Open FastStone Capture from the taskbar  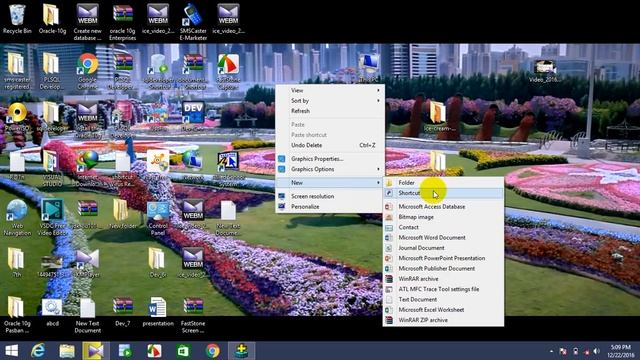[x=154, y=351]
